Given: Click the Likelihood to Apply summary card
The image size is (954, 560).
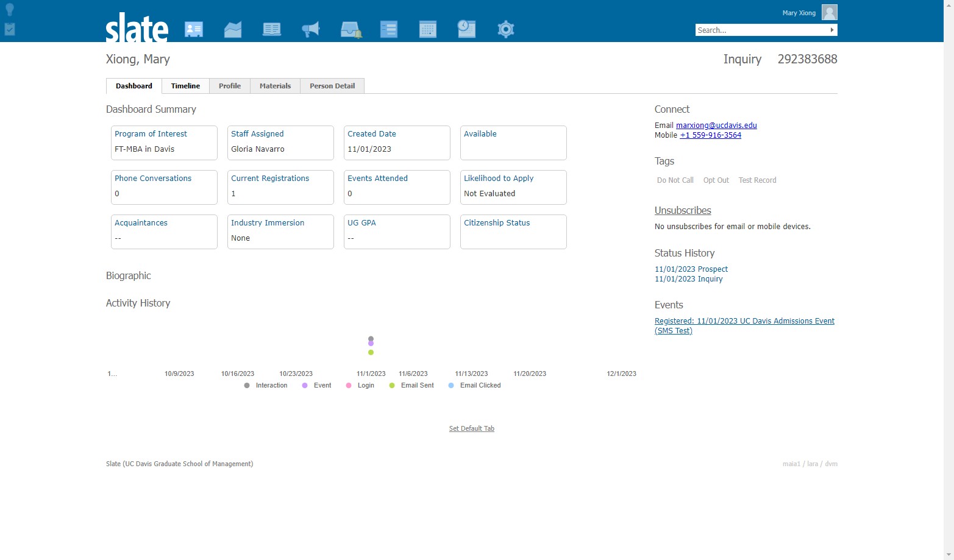Looking at the screenshot, I should (x=513, y=187).
